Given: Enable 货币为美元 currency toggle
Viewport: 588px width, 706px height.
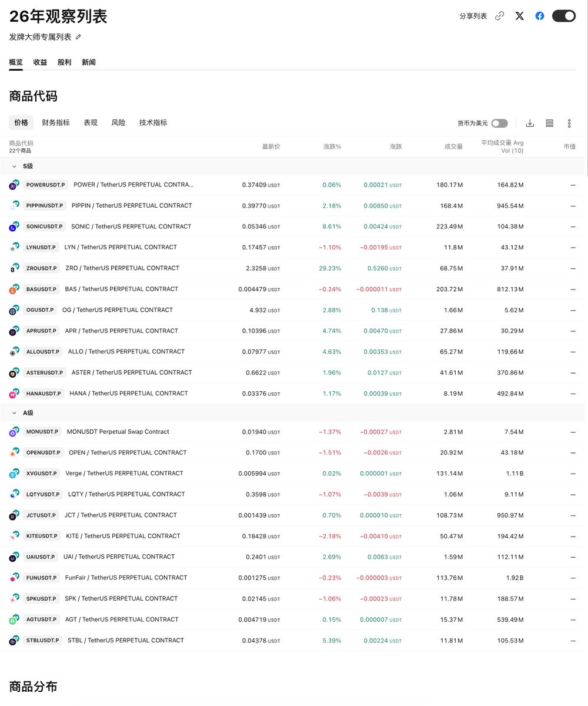Looking at the screenshot, I should (499, 124).
